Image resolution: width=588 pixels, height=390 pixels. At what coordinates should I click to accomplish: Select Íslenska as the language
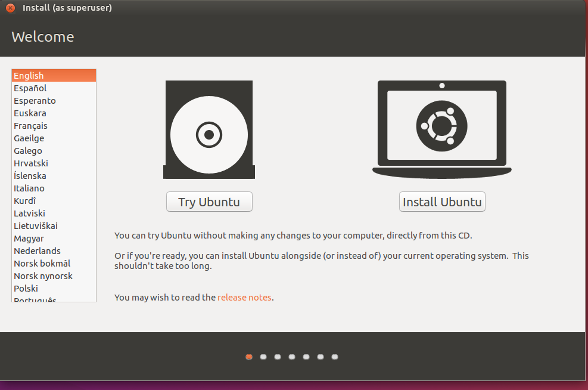coord(54,176)
